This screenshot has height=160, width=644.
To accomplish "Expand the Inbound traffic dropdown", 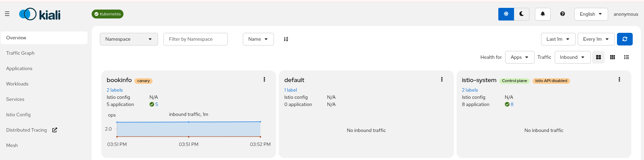I will pyautogui.click(x=572, y=57).
